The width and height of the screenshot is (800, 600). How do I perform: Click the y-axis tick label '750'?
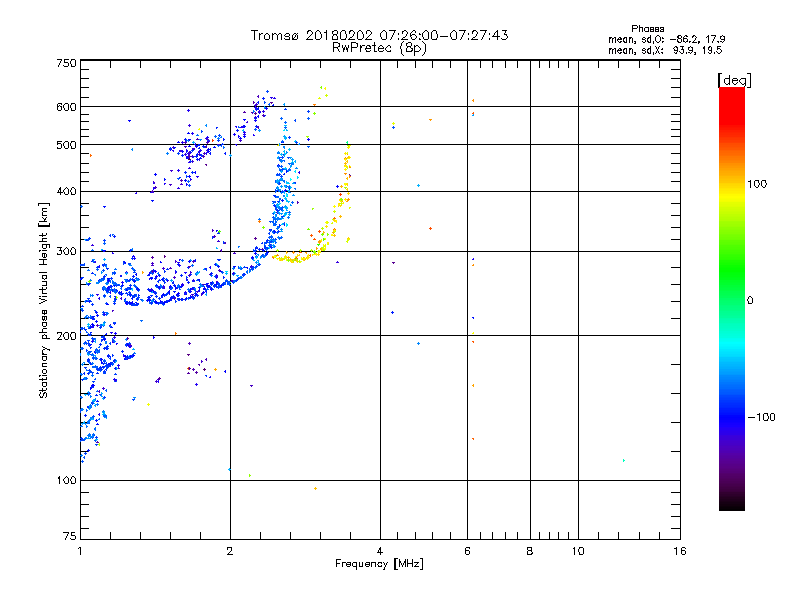66,63
